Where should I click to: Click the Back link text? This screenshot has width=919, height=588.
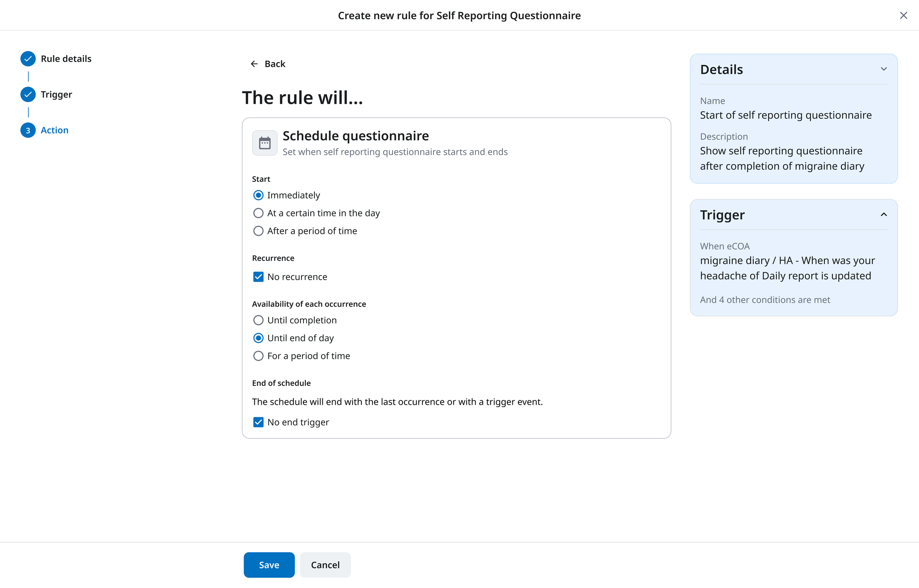275,64
